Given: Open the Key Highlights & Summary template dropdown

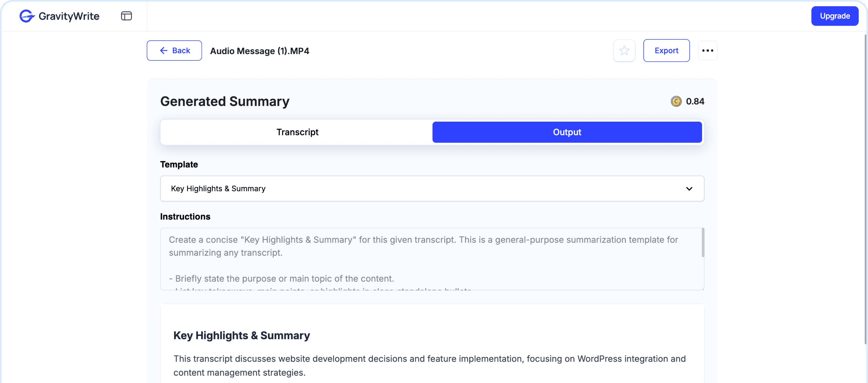Looking at the screenshot, I should (432, 188).
